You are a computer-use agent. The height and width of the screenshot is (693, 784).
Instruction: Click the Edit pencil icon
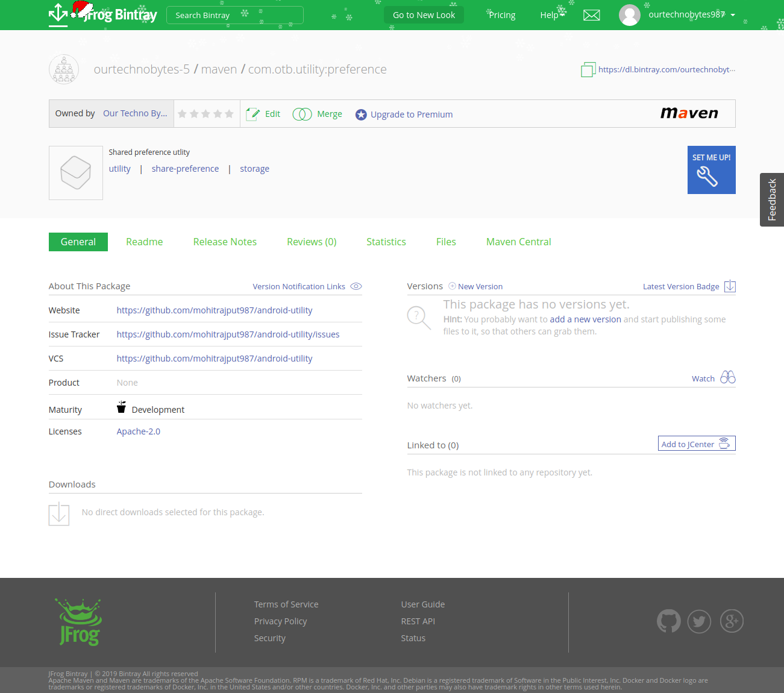click(x=252, y=114)
